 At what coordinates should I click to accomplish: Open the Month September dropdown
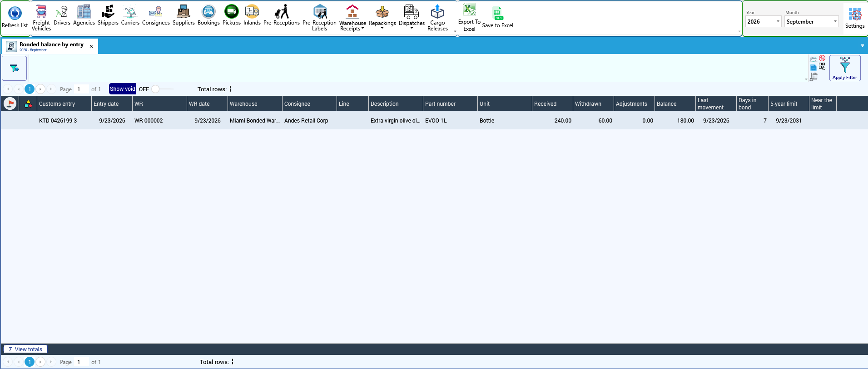point(812,22)
